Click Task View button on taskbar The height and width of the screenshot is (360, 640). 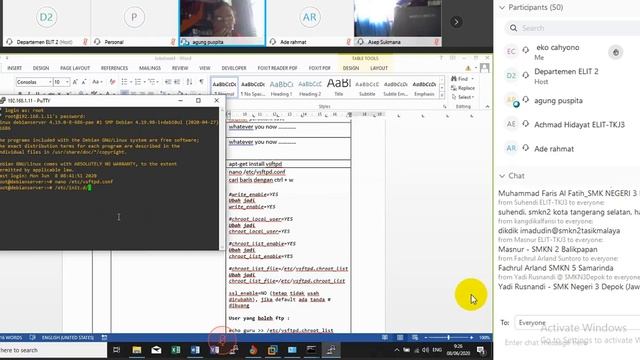pos(116,350)
